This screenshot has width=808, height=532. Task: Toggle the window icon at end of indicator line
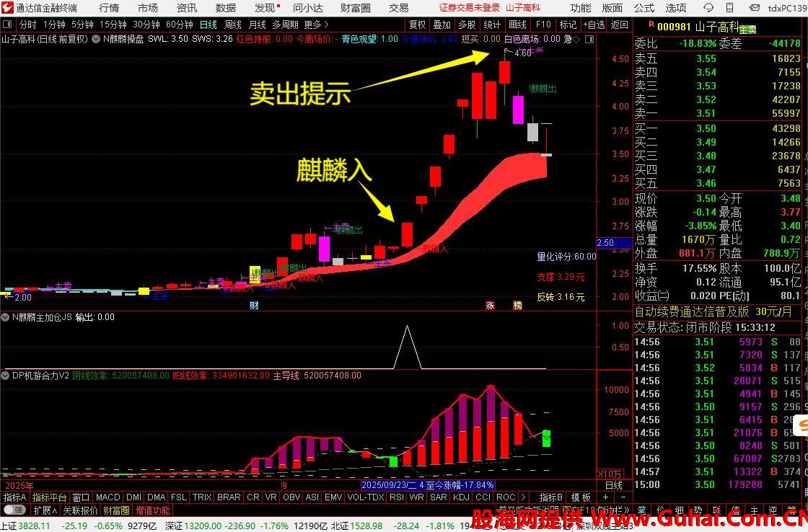point(589,39)
